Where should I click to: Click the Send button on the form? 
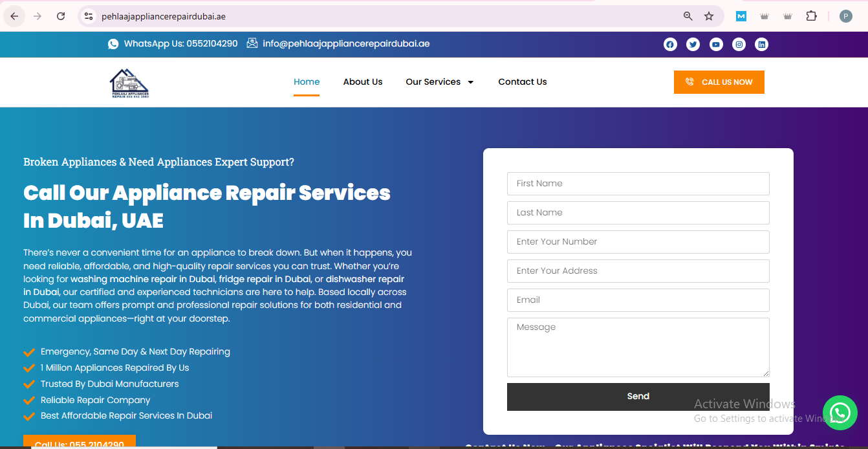(638, 396)
